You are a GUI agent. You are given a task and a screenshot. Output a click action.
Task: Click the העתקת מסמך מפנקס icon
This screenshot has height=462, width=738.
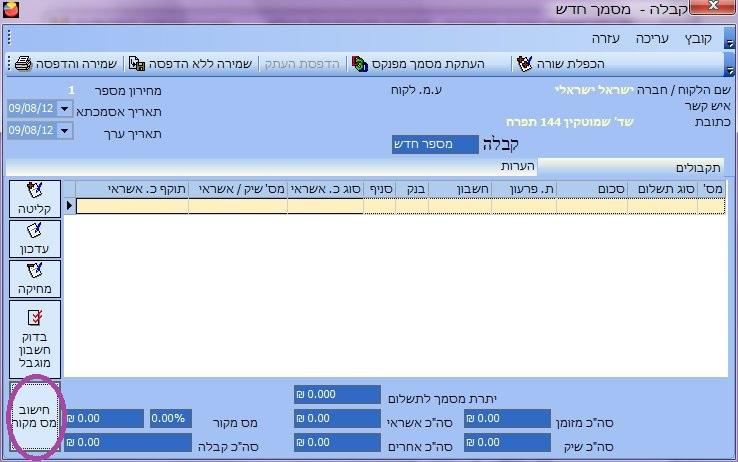click(360, 64)
